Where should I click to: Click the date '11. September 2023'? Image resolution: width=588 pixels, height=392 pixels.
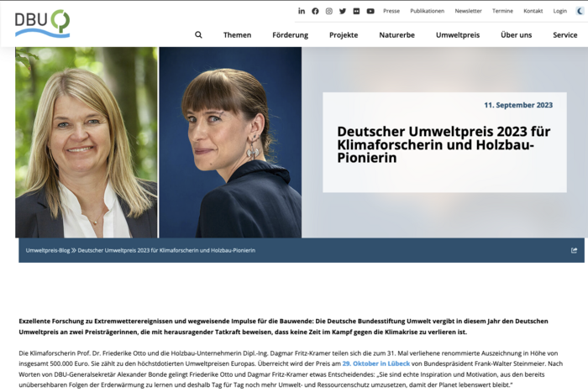click(518, 105)
